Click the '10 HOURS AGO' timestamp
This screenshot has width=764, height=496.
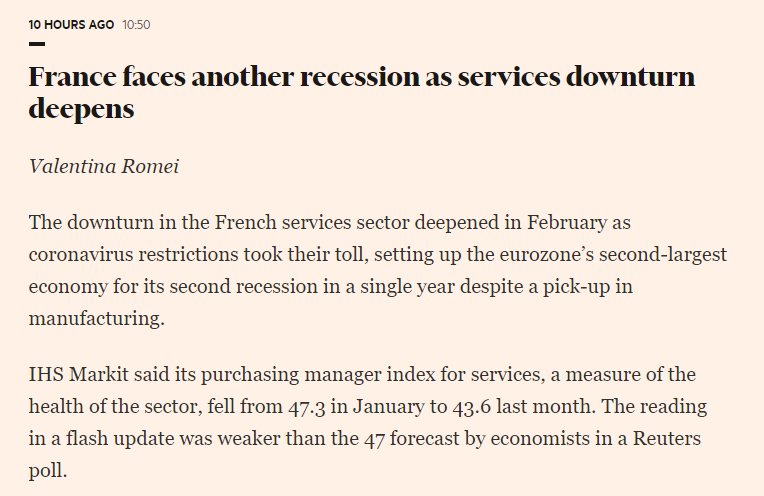(x=71, y=24)
